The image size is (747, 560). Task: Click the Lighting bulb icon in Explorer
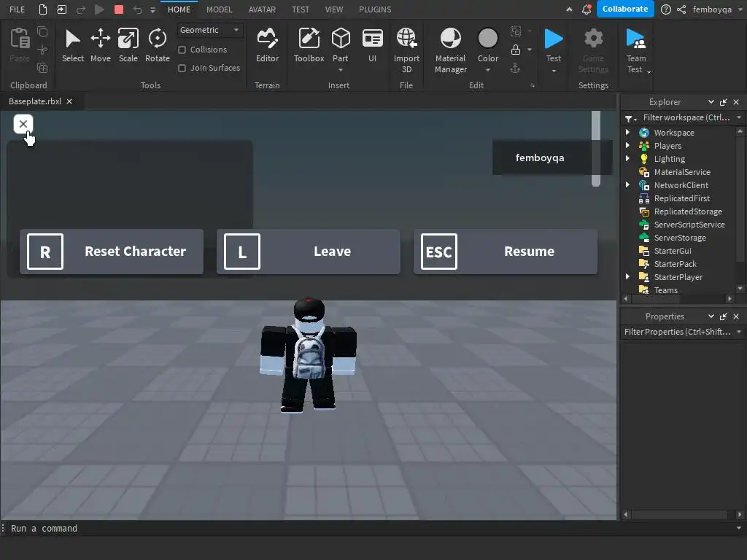pos(644,159)
